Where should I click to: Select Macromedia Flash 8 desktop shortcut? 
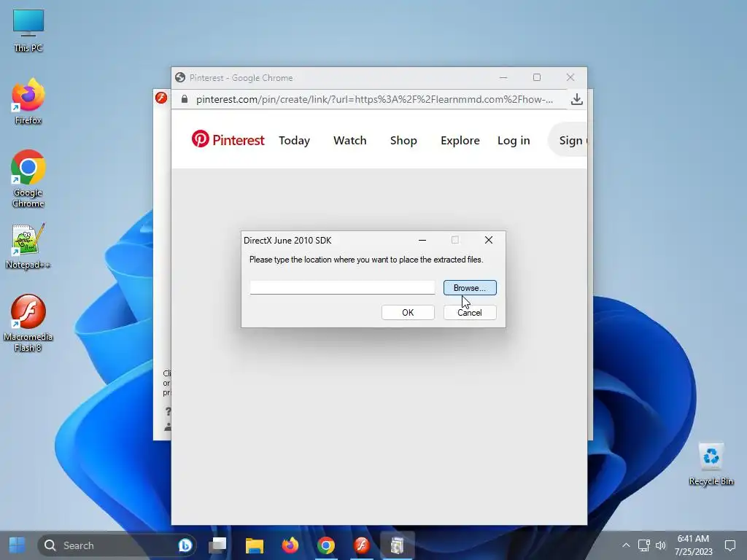[28, 323]
